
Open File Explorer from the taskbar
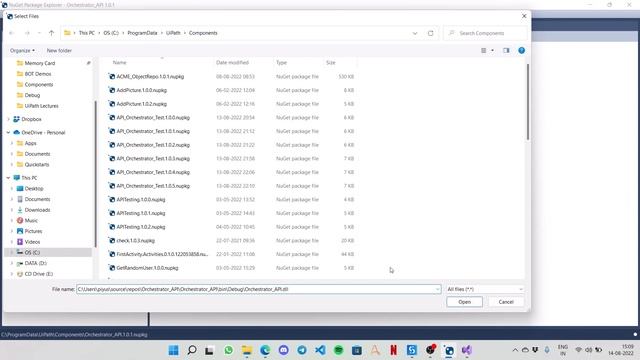click(x=247, y=350)
